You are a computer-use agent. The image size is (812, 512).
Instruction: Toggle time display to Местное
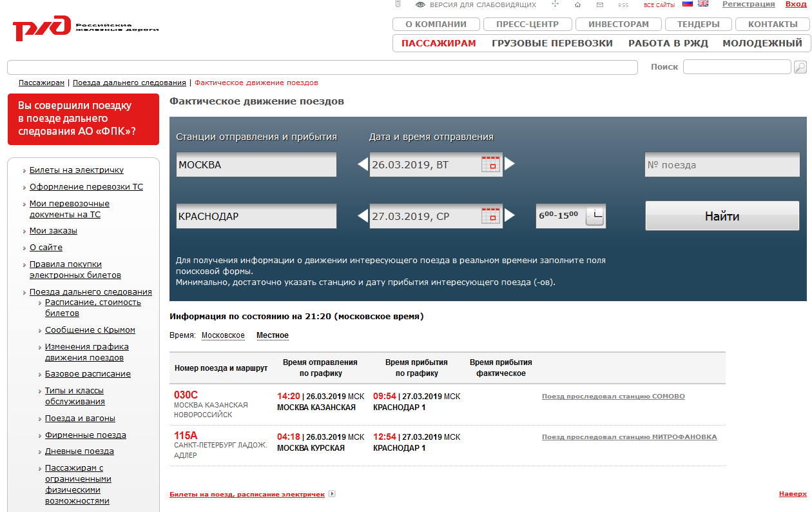tap(272, 335)
